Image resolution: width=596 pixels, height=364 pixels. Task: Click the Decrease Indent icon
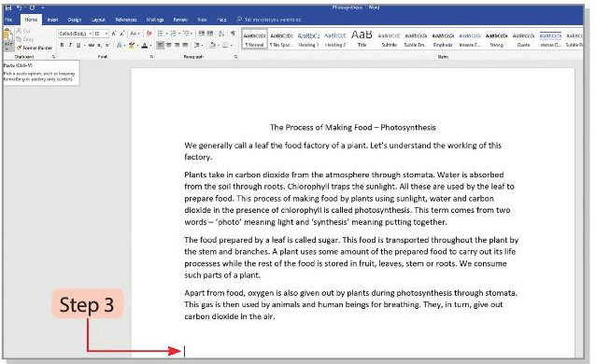202,34
